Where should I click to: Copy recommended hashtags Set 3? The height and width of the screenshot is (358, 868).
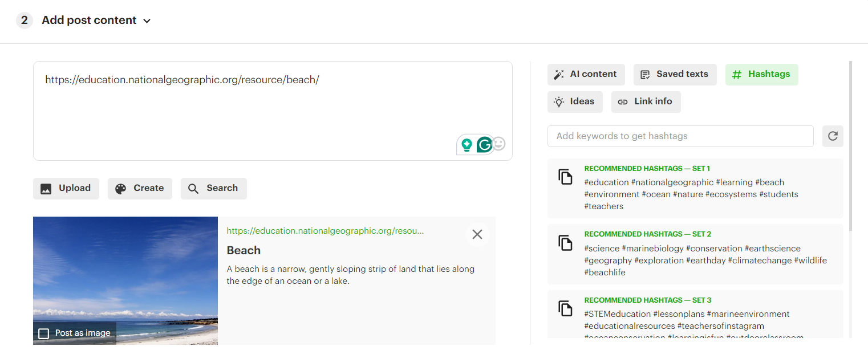click(x=565, y=308)
